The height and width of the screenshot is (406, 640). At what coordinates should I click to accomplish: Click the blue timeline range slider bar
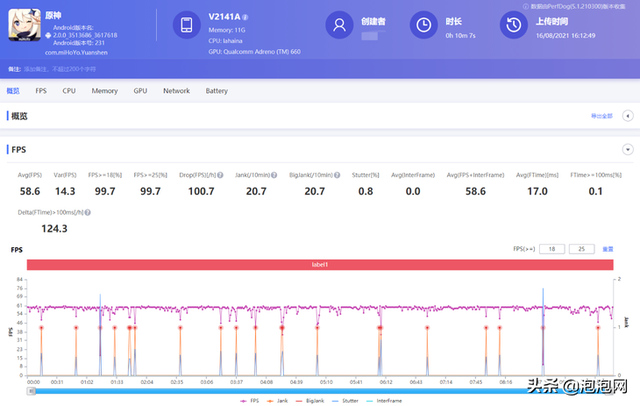(x=320, y=391)
